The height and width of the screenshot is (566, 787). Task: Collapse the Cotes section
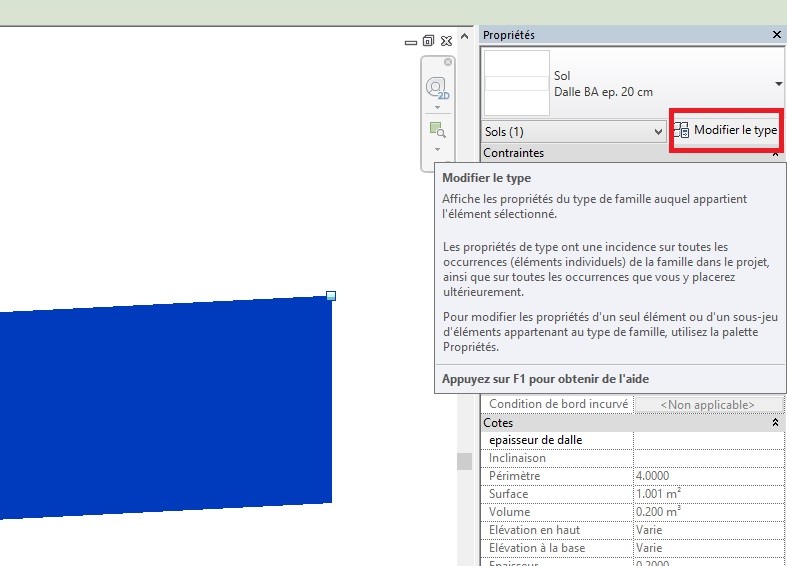[x=776, y=423]
